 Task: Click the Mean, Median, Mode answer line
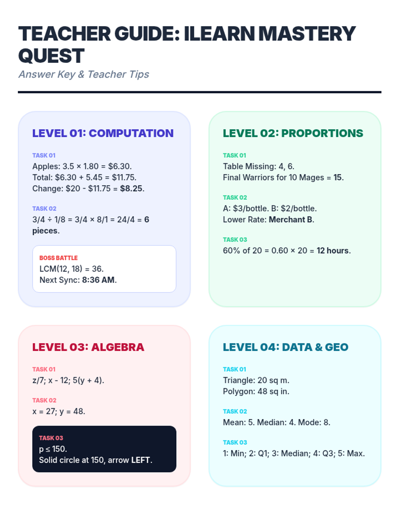[x=277, y=423]
